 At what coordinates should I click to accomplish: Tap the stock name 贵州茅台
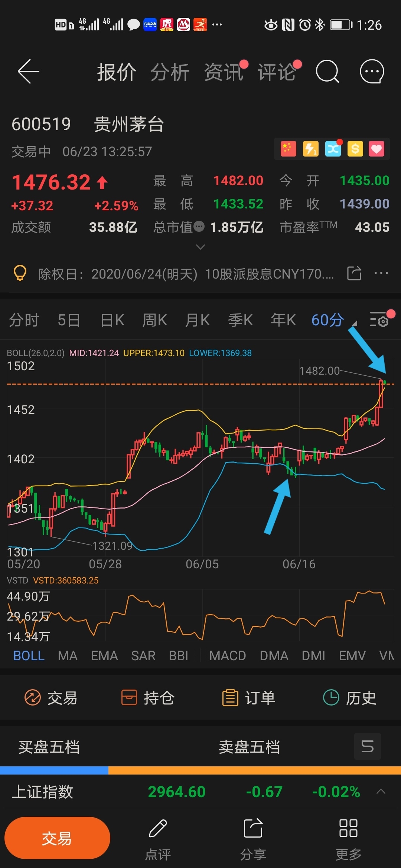(x=129, y=124)
